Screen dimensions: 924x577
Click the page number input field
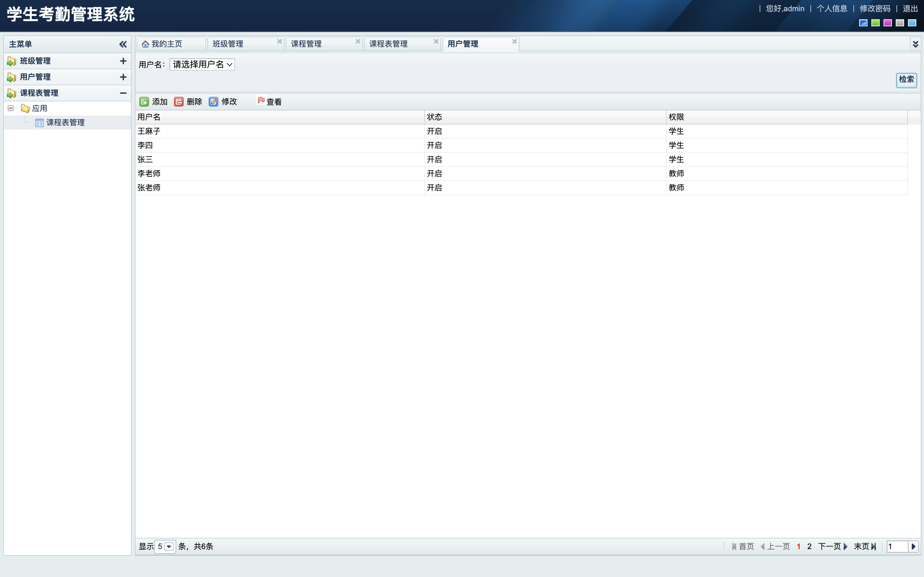click(x=897, y=547)
